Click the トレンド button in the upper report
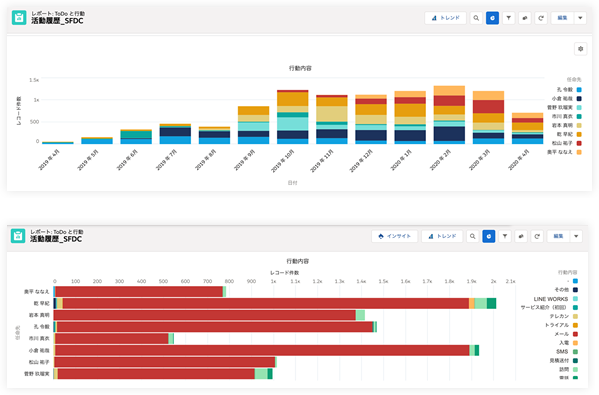 pyautogui.click(x=445, y=18)
